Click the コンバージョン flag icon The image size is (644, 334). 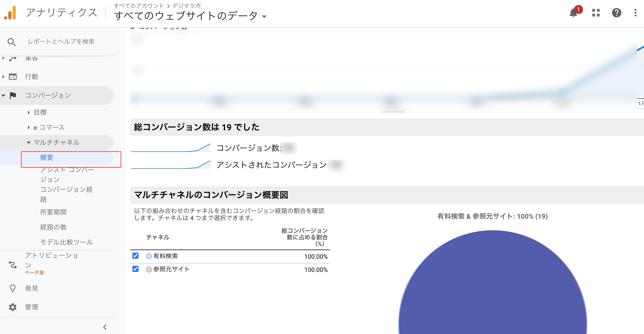[x=12, y=95]
